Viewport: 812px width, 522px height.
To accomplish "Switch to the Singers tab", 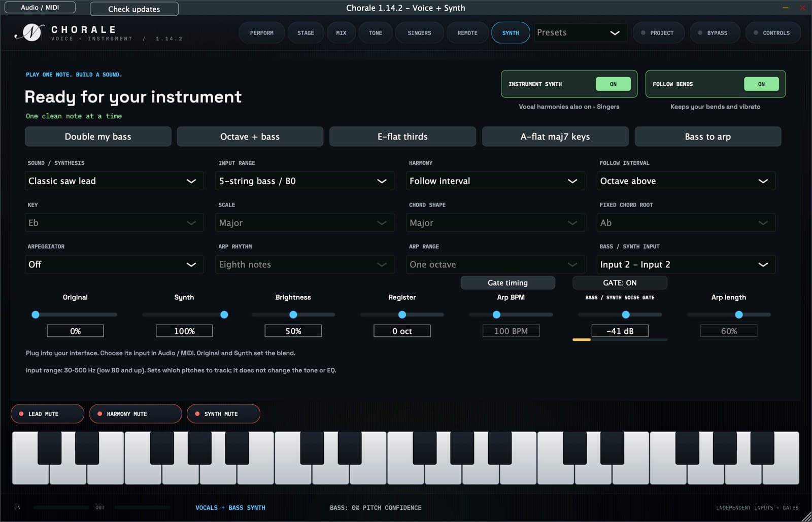I will click(420, 33).
